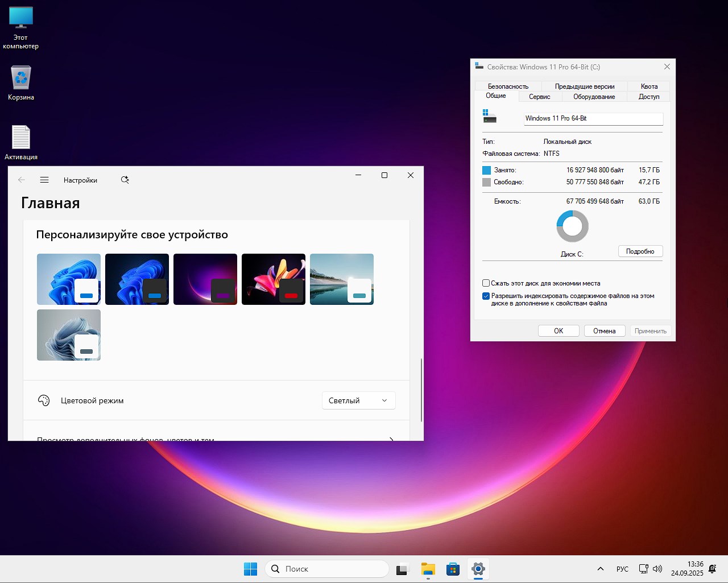
Task: Click the disk name input field
Action: (593, 118)
